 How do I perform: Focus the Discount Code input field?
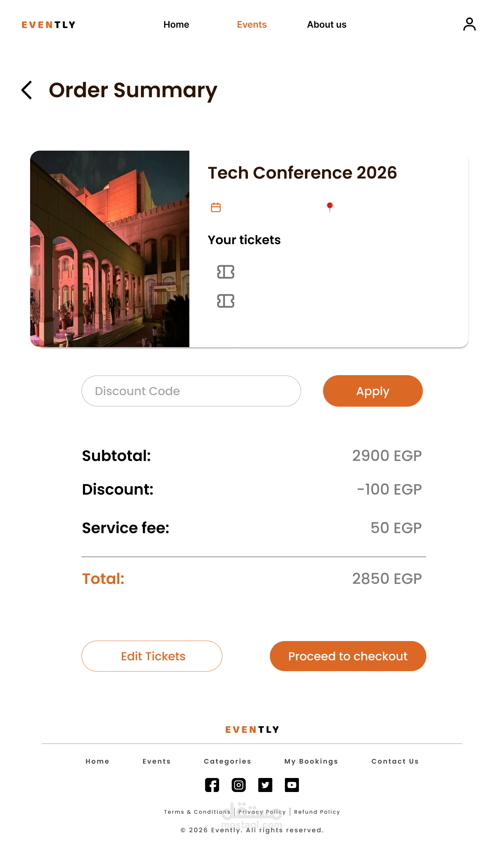click(x=191, y=391)
